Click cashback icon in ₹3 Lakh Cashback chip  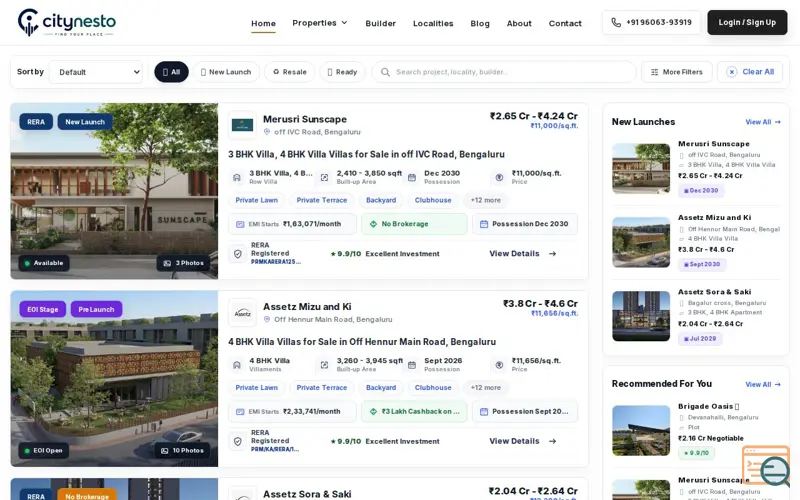click(373, 412)
